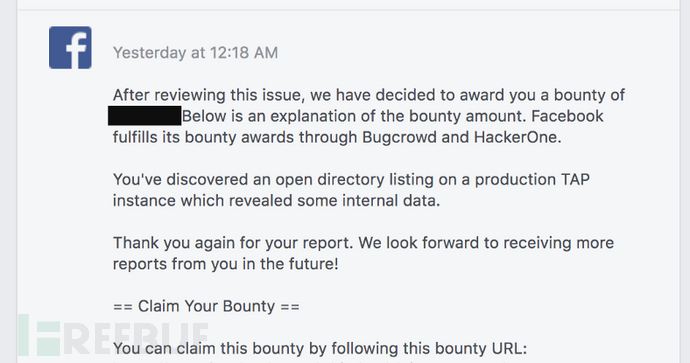Click the words 'bounty amount' in the message

(468, 116)
